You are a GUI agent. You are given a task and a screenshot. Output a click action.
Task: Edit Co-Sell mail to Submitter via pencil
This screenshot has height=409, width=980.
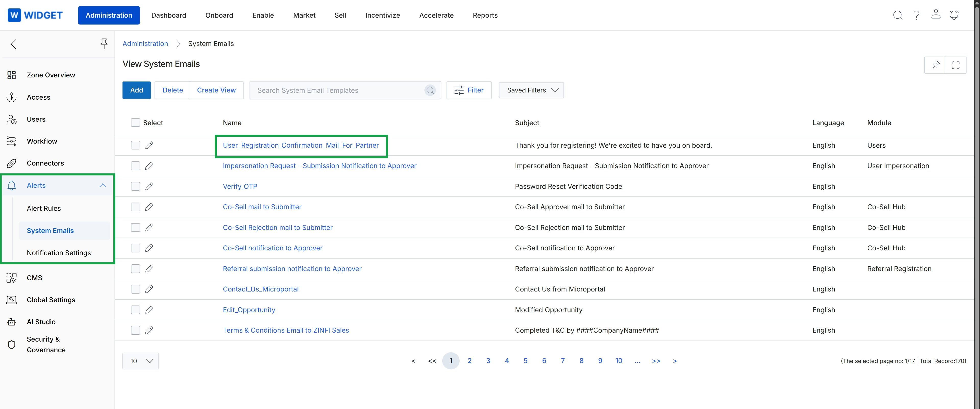tap(149, 207)
